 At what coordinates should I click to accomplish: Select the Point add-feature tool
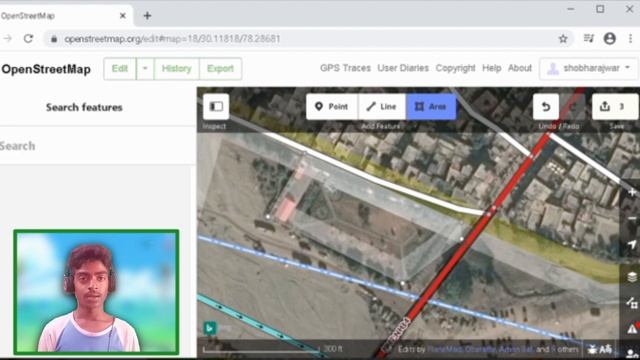[332, 107]
